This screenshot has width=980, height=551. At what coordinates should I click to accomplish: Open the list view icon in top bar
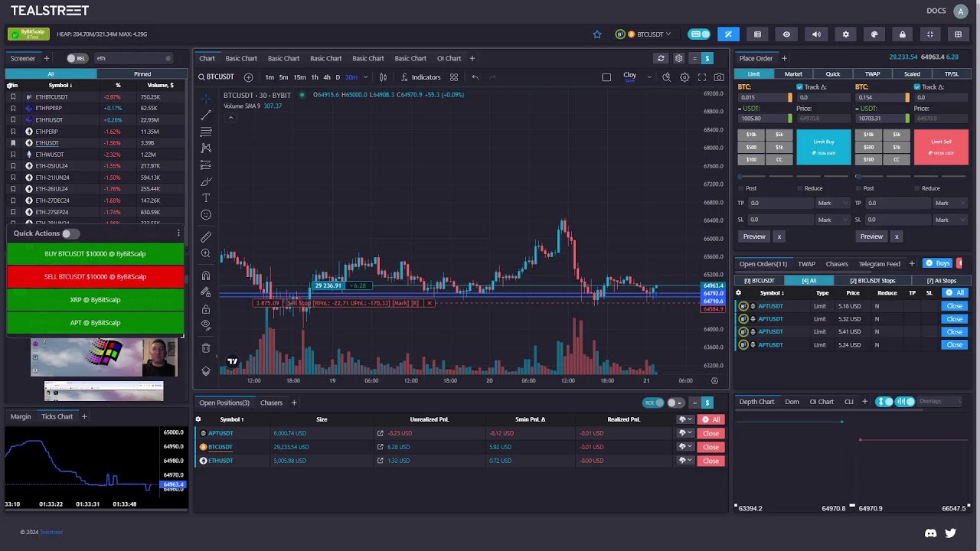click(757, 34)
